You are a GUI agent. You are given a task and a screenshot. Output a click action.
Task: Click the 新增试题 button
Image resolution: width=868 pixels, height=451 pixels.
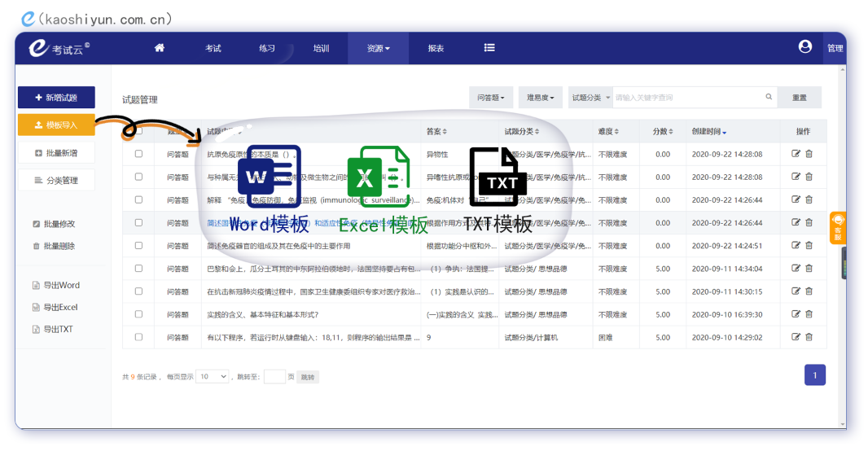(56, 98)
